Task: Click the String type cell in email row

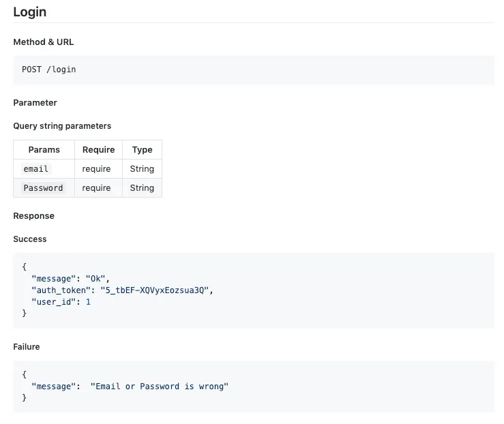Action: pos(142,169)
